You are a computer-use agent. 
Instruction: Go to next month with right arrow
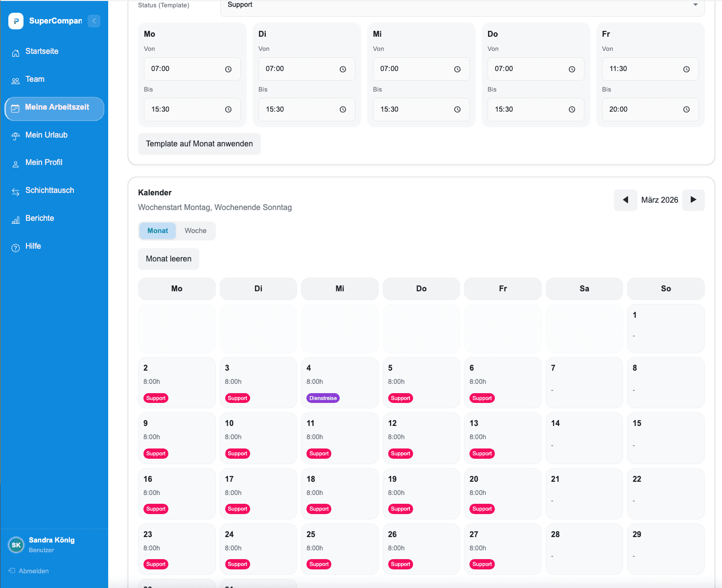click(x=693, y=200)
